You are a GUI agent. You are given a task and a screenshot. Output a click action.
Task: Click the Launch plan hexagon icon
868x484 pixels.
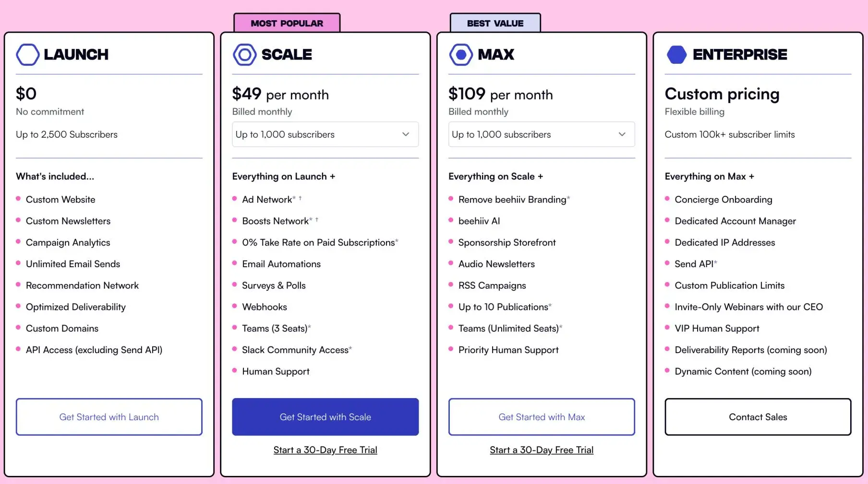pos(27,55)
